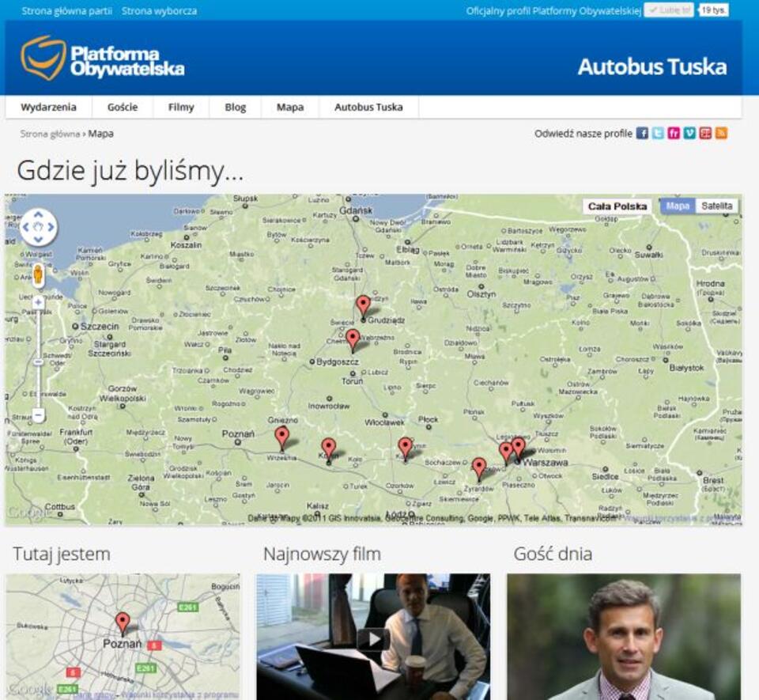759x700 pixels.
Task: Zoom in with the plus button
Action: pyautogui.click(x=38, y=303)
